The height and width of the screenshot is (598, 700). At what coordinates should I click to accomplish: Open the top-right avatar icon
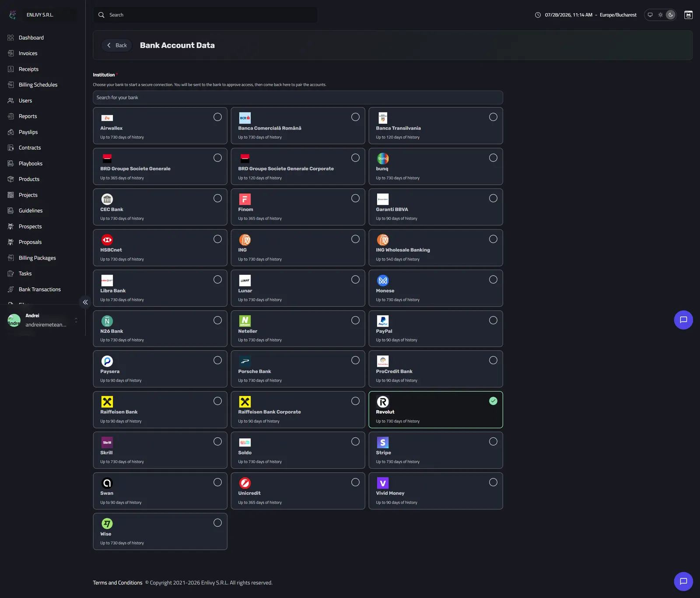689,15
